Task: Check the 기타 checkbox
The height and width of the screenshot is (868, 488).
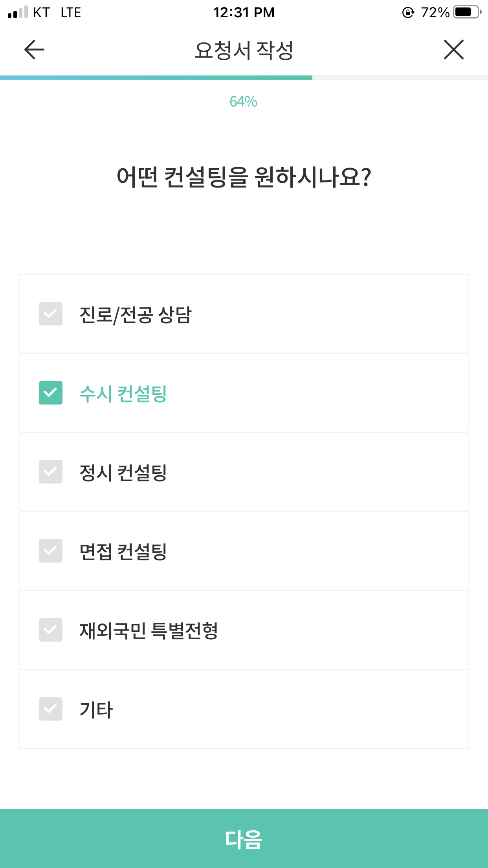Action: coord(51,709)
